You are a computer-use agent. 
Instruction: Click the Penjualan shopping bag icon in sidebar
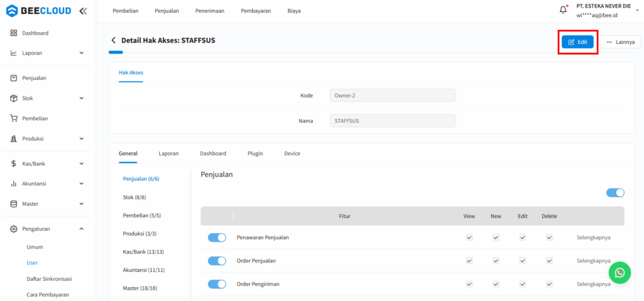pos(14,78)
